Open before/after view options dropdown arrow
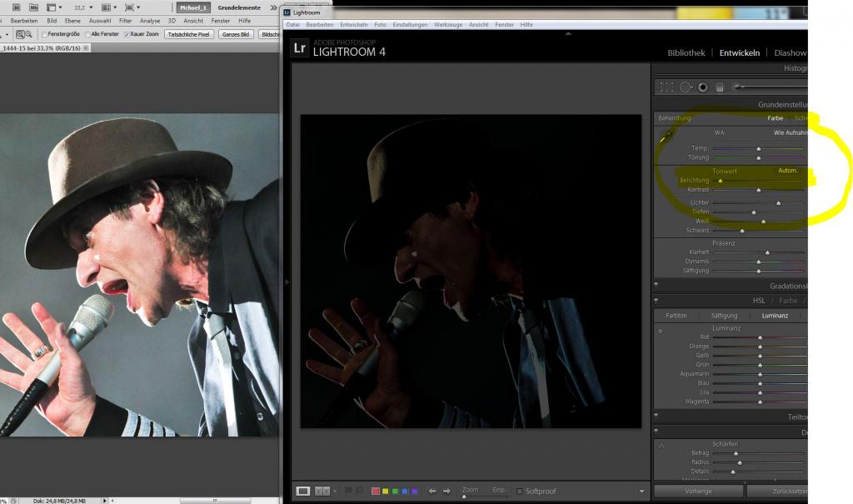853x504 pixels. 335,491
